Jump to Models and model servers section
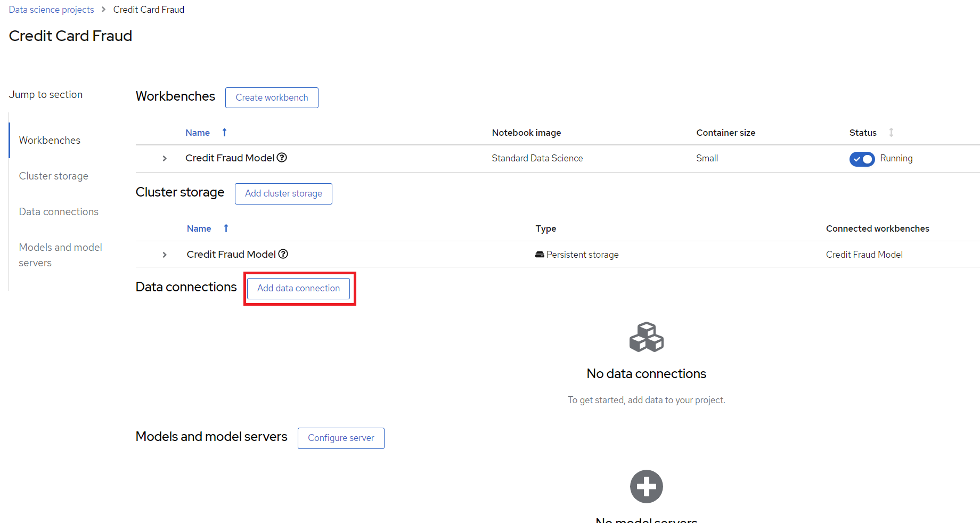 (60, 255)
